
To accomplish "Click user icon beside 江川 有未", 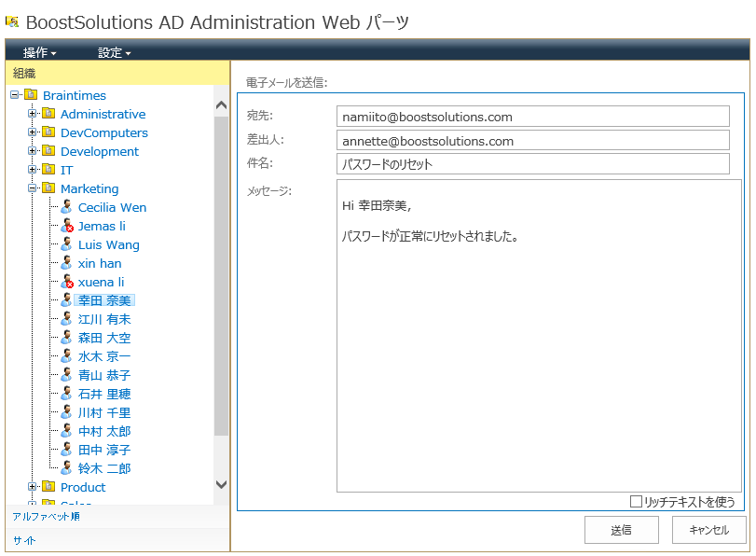I will click(x=66, y=318).
